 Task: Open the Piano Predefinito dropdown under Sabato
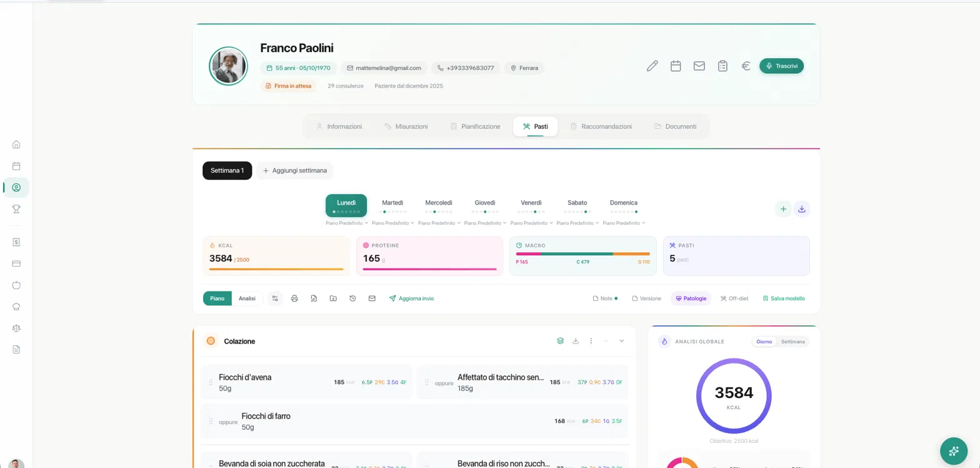[x=577, y=223]
